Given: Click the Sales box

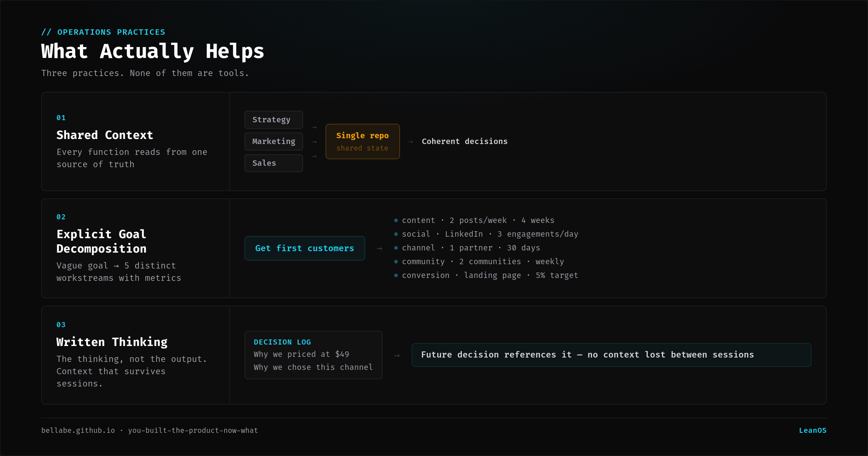Looking at the screenshot, I should (273, 163).
